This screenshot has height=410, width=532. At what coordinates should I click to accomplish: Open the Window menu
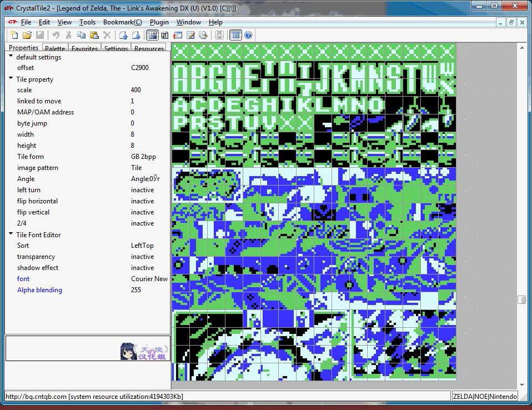click(x=189, y=22)
